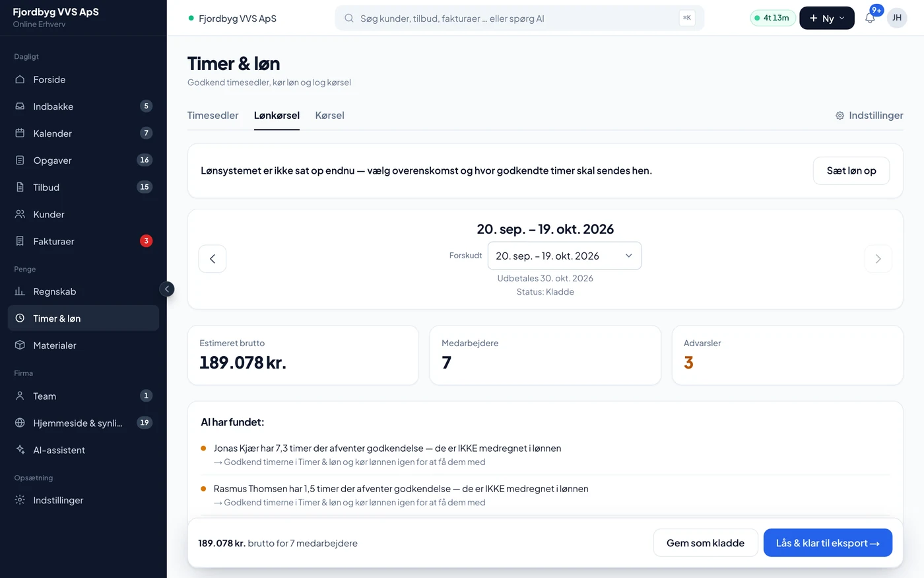The image size is (924, 578).
Task: Click the Opgaver badge 16
Action: tap(145, 160)
